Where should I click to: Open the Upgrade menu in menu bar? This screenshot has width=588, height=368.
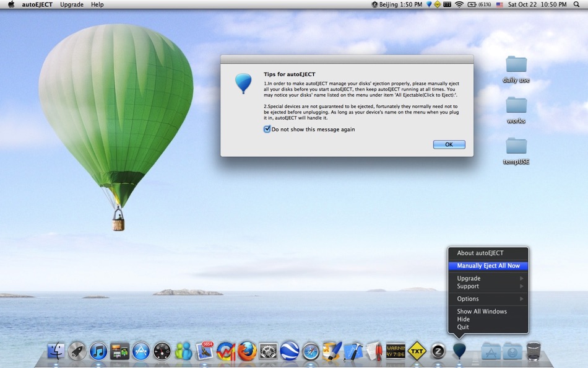[x=72, y=4]
